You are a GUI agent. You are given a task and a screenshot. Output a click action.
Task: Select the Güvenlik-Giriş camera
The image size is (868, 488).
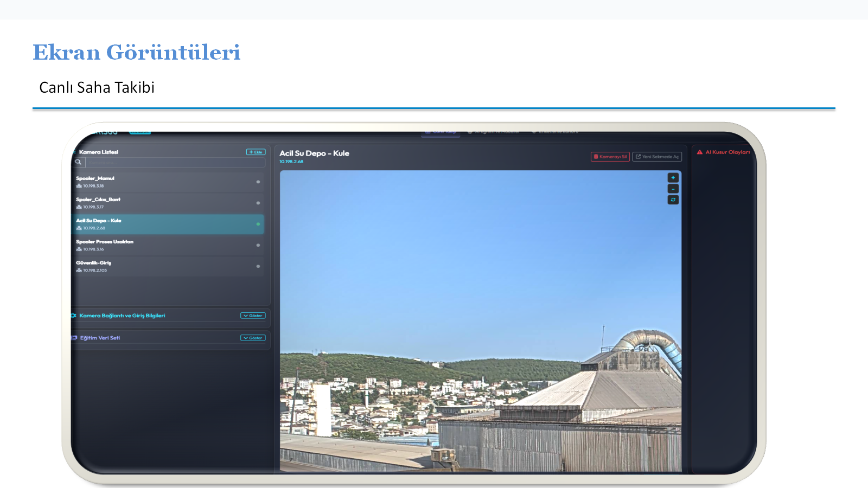(x=168, y=266)
